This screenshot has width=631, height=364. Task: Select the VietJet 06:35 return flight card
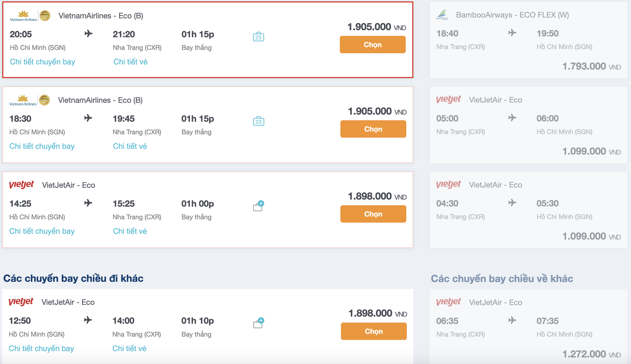click(x=528, y=326)
